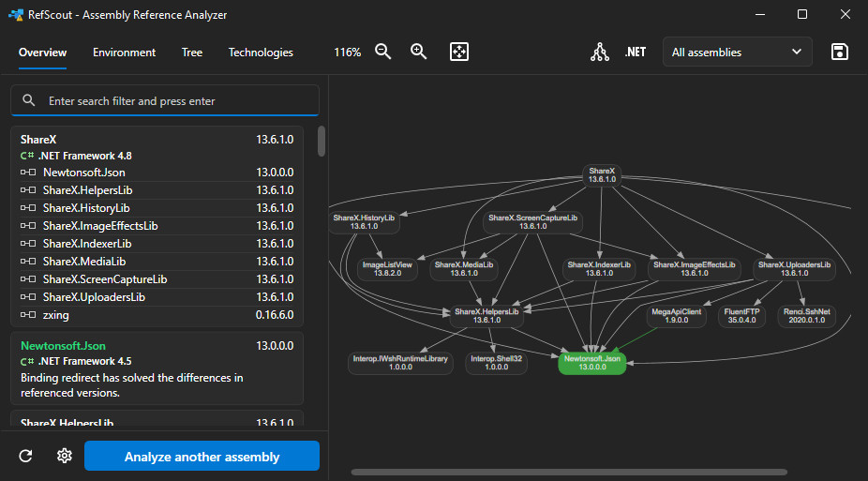Open the Tree tab
Screen dimensions: 868x481
(191, 53)
